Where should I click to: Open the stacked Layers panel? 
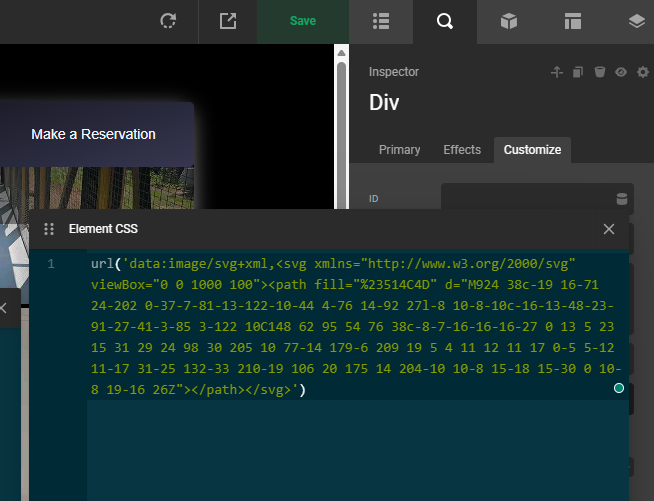tap(636, 21)
